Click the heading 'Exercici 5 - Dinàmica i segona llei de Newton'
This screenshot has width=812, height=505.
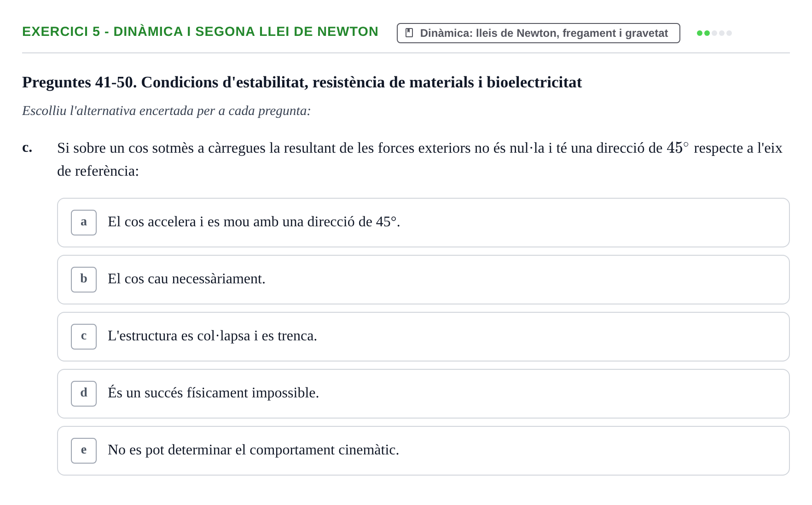coord(200,31)
